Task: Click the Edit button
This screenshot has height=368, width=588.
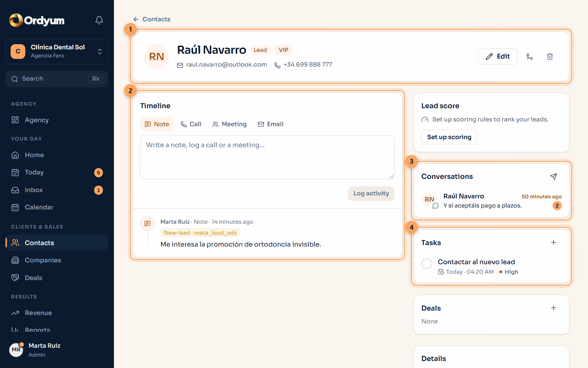Action: click(x=498, y=57)
